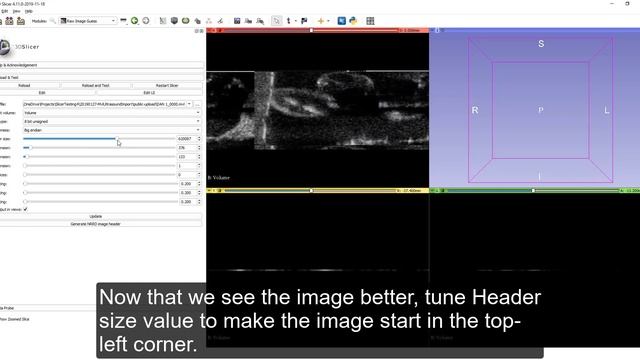
Task: Click the green slice offset slider handle
Action: (533, 191)
